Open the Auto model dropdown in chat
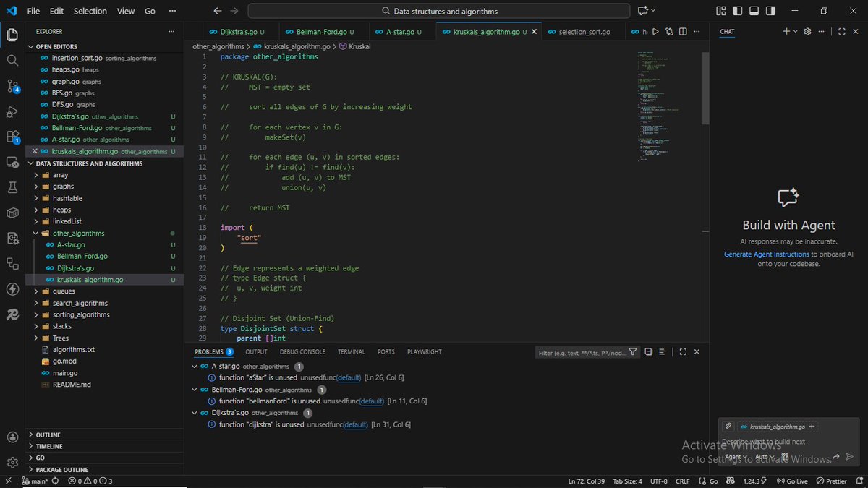Viewport: 868px width, 488px height. (x=765, y=457)
